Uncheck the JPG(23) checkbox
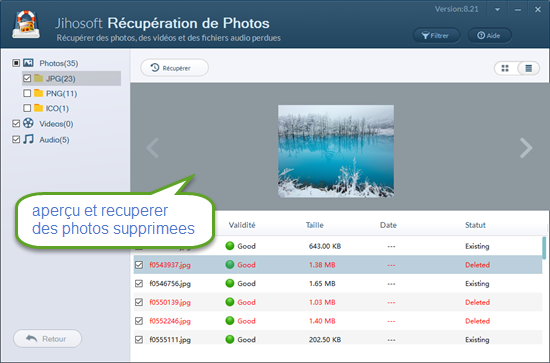The height and width of the screenshot is (363, 550). (27, 78)
